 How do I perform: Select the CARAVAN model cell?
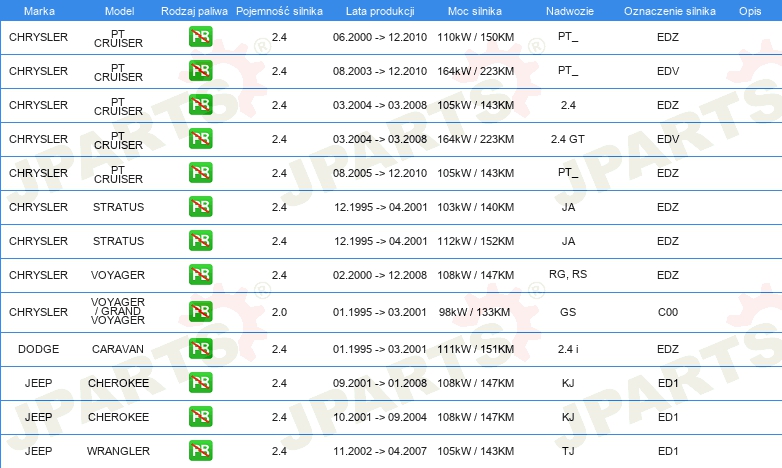pyautogui.click(x=118, y=349)
